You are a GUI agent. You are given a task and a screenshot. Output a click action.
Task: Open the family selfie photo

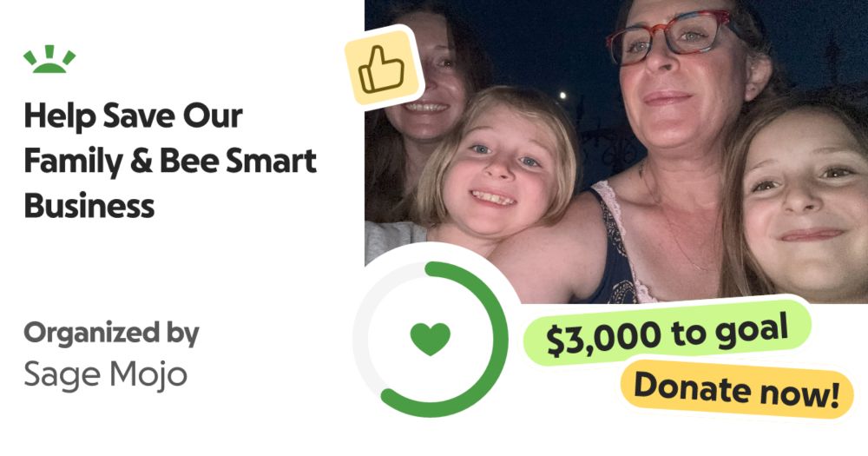pos(616,151)
